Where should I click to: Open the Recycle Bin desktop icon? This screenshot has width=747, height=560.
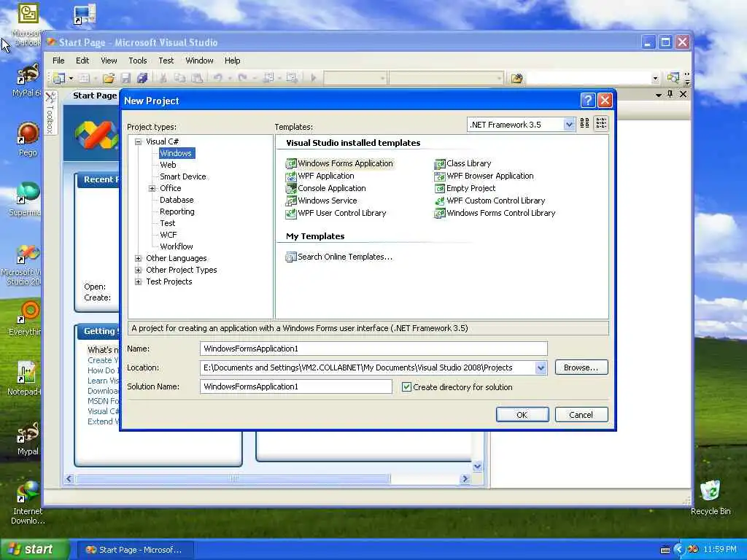click(x=711, y=497)
